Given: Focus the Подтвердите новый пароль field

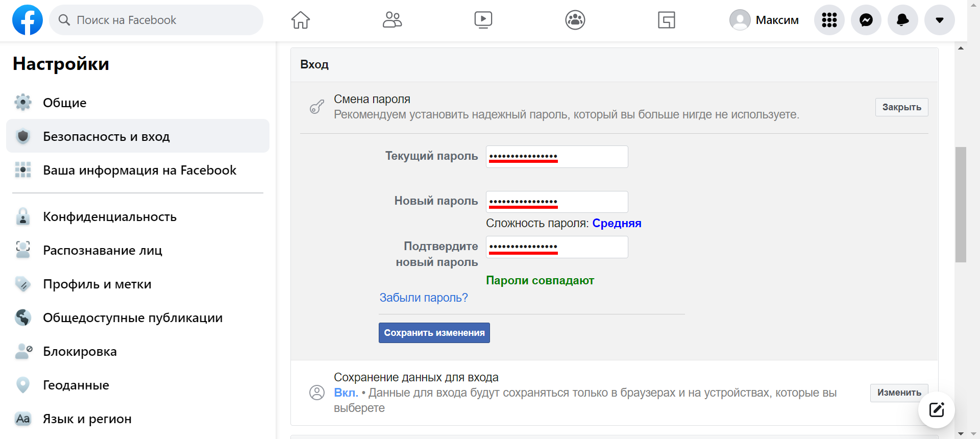Looking at the screenshot, I should click(x=557, y=247).
